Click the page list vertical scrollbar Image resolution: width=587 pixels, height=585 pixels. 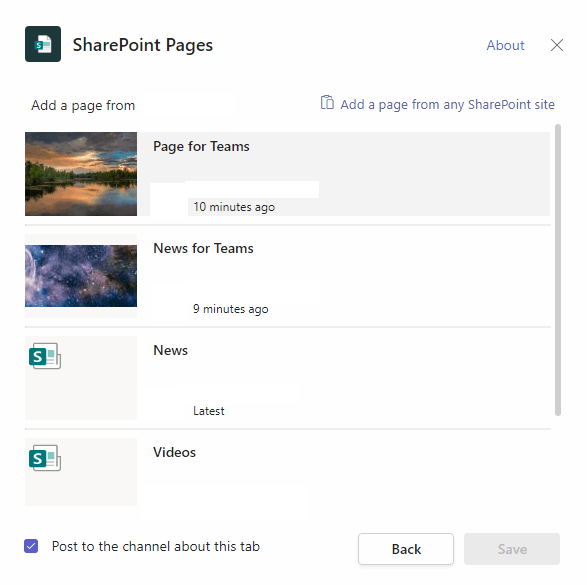pyautogui.click(x=558, y=269)
